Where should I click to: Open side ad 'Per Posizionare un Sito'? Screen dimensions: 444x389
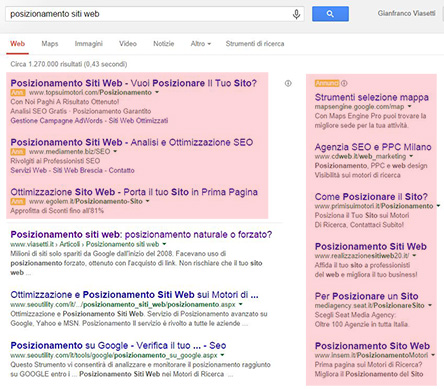pyautogui.click(x=366, y=296)
